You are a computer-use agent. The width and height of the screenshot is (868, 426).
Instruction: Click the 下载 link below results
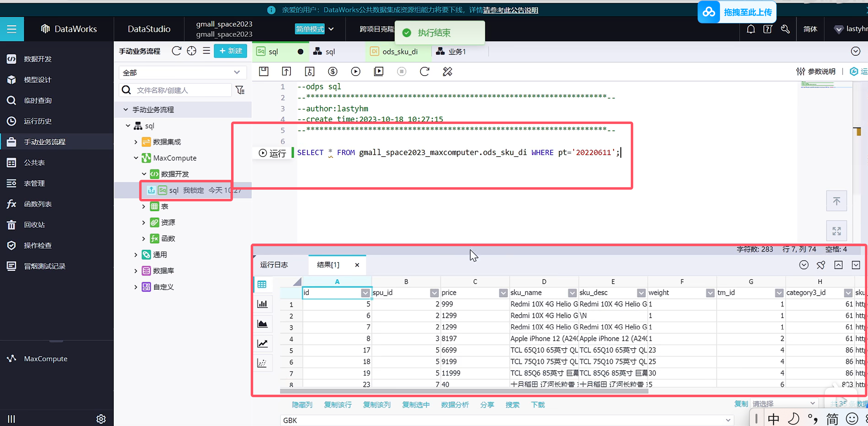538,405
